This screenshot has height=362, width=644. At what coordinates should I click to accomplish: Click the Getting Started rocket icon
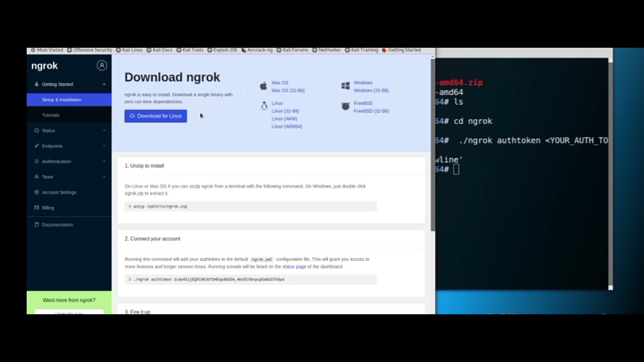(x=37, y=84)
